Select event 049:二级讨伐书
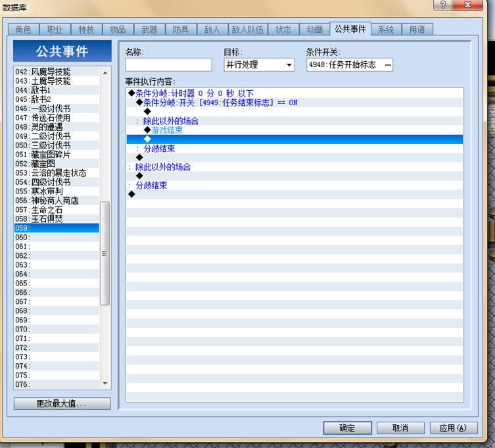This screenshot has height=448, width=495. coord(57,136)
